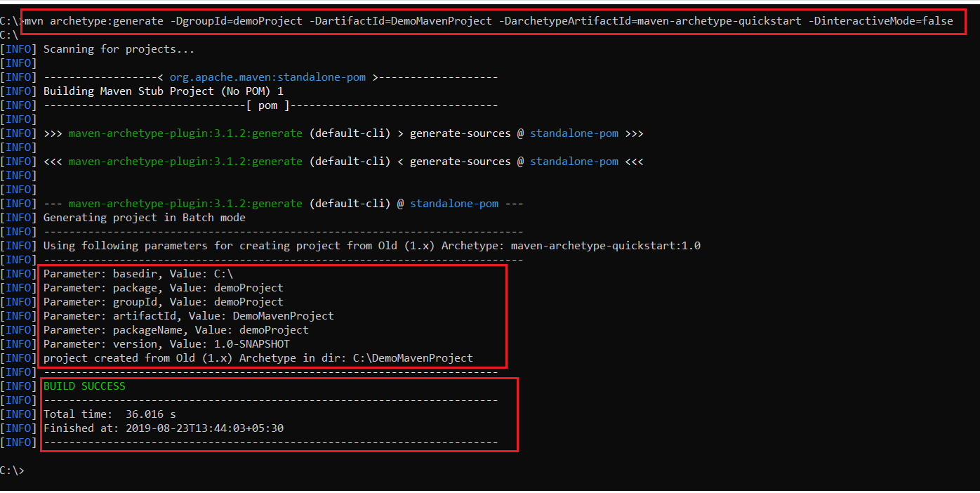Screen dimensions: 980x493
Task: Click the packageName parameter line
Action: (176, 330)
